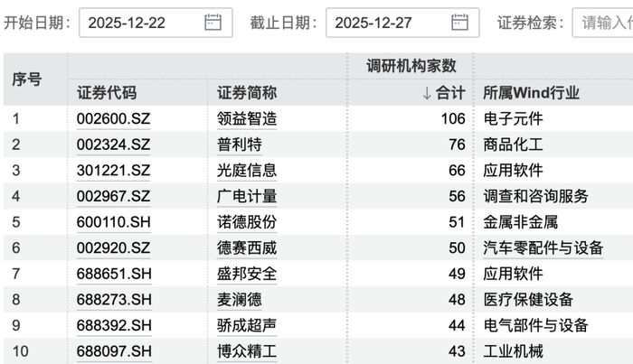Image resolution: width=633 pixels, height=364 pixels.
Task: Click the 证券代码 column header
Action: tap(107, 93)
